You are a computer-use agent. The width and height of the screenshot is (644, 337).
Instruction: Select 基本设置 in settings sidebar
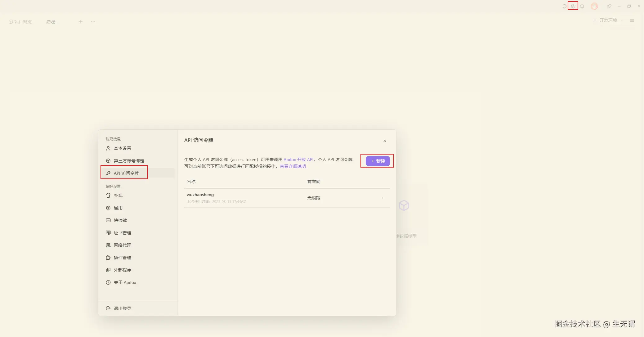[122, 148]
